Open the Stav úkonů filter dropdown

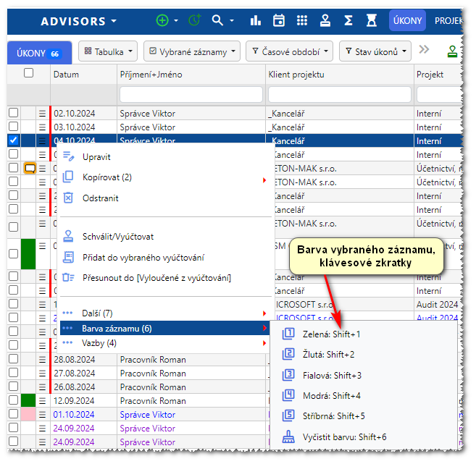tap(375, 51)
